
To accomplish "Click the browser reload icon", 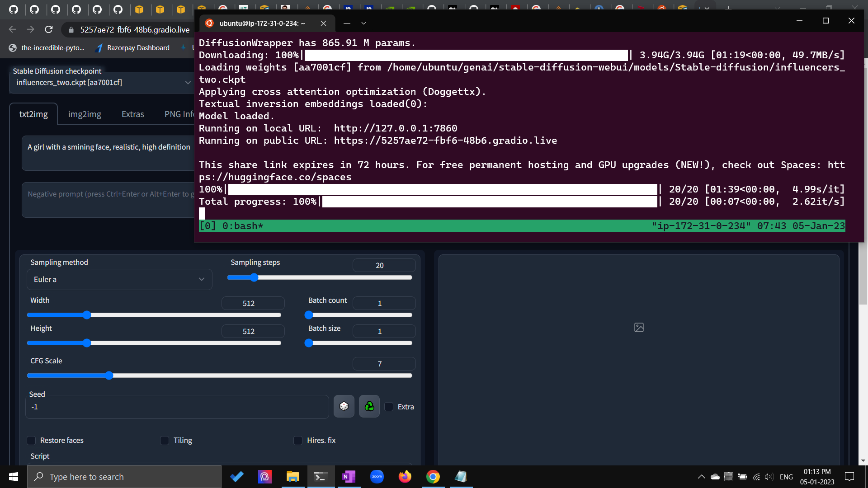I will (49, 29).
